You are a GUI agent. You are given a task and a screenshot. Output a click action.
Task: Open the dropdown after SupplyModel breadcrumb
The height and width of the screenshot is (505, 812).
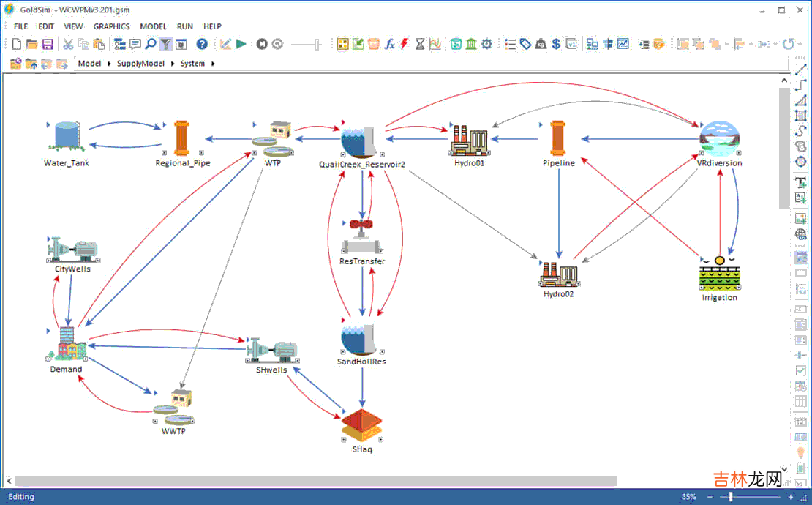coord(173,64)
